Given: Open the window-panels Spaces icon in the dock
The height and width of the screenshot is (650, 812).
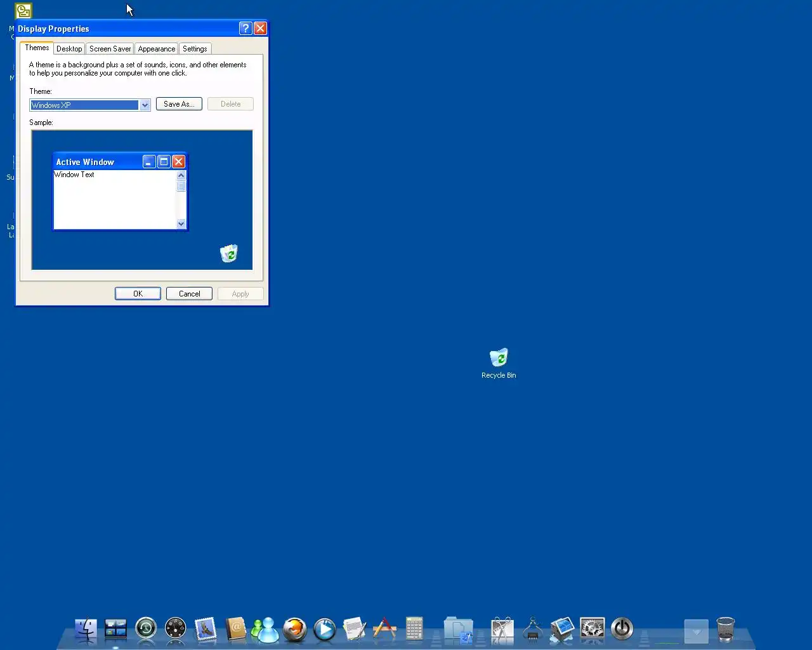Looking at the screenshot, I should pos(116,629).
